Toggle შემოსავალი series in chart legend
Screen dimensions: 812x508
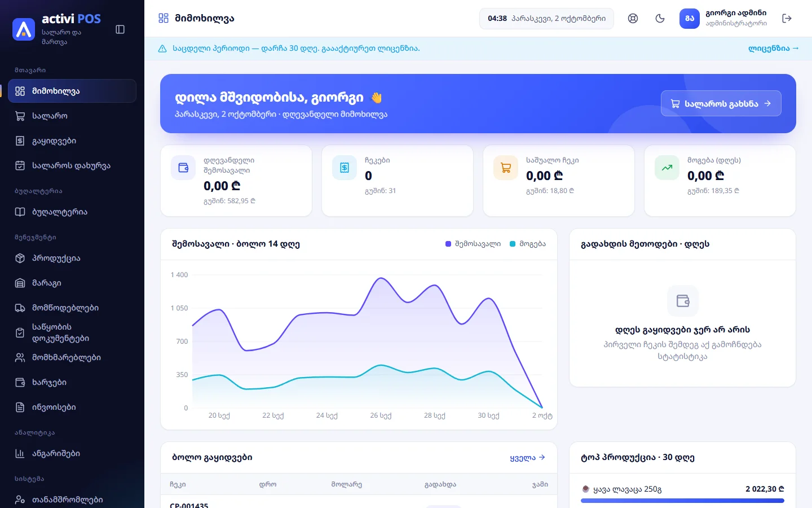[x=473, y=244]
